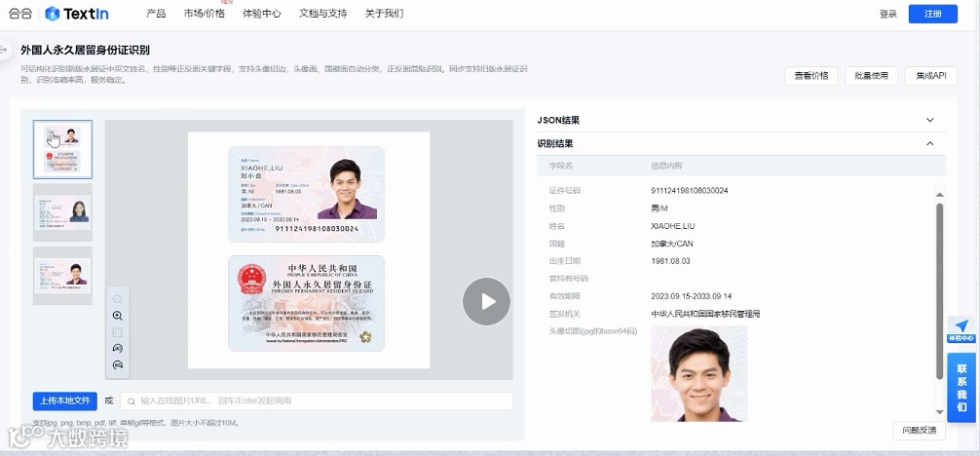This screenshot has height=456, width=980.
Task: Click the 曾持有号码 field label
Action: 568,279
